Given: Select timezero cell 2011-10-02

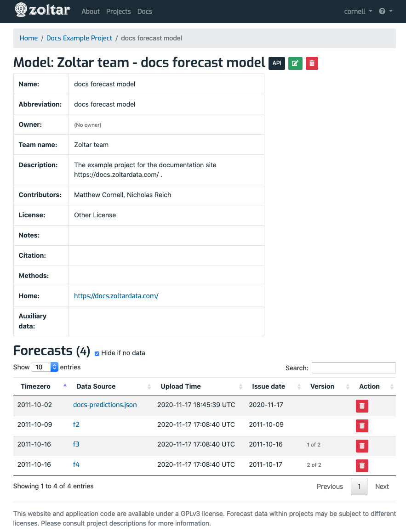Looking at the screenshot, I should pos(34,405).
